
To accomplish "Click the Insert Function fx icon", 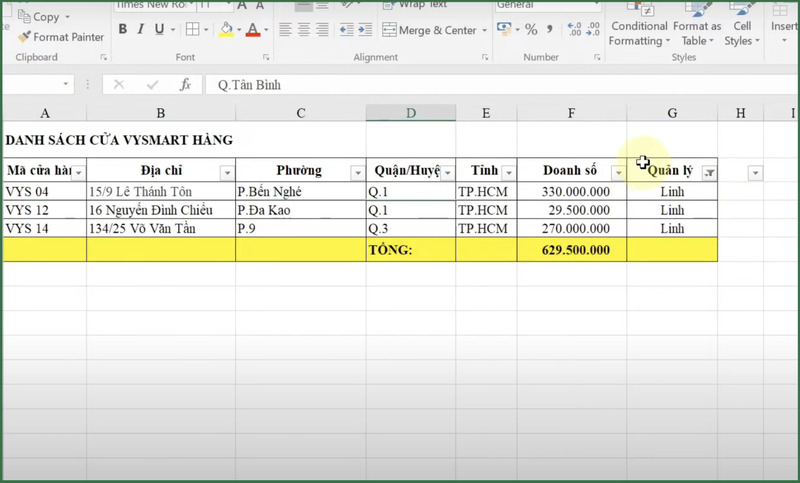I will (x=185, y=85).
